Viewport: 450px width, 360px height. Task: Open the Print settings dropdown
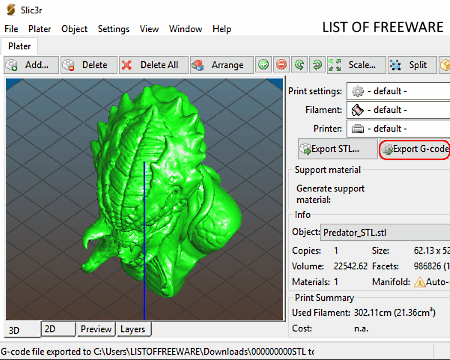point(398,91)
